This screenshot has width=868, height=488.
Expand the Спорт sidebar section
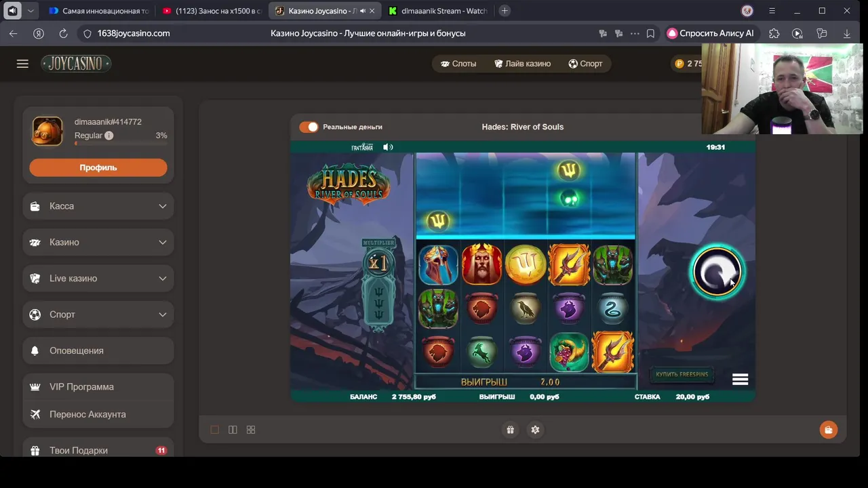click(98, 314)
